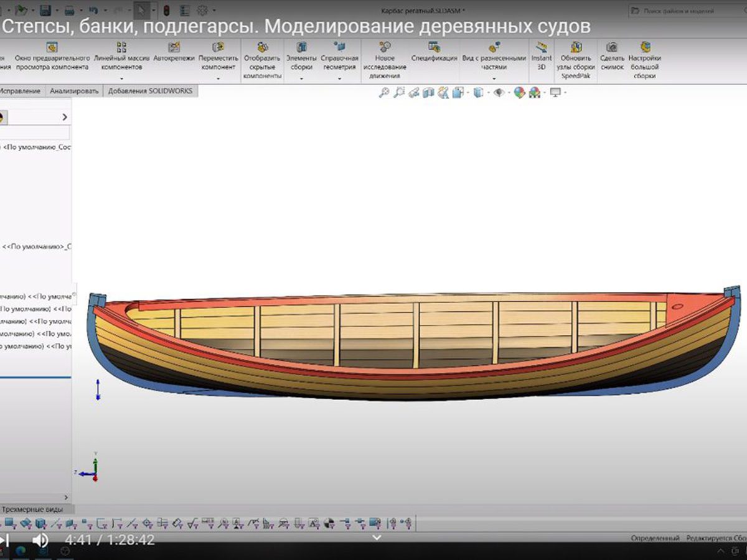
Task: Open Large Assembly Settings (Настройки большой сборки)
Action: 645,47
